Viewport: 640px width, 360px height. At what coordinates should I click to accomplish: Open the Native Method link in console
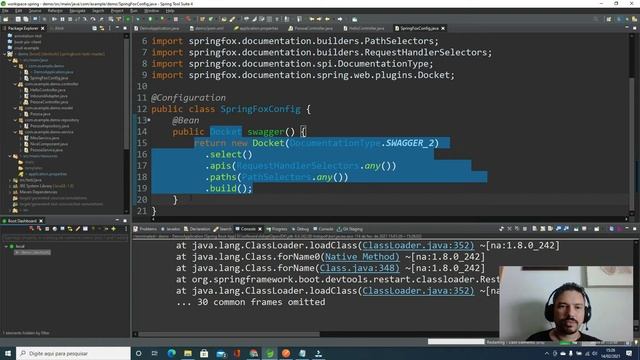tap(361, 257)
